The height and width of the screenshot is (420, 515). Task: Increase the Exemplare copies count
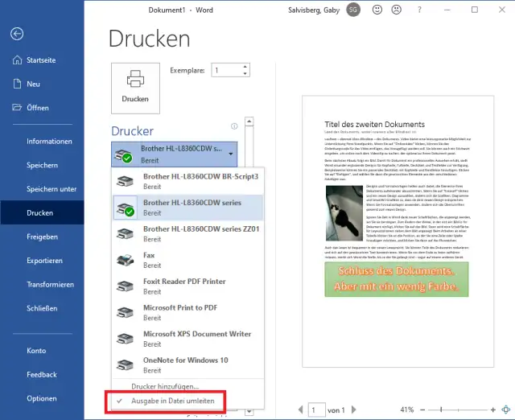pyautogui.click(x=245, y=67)
